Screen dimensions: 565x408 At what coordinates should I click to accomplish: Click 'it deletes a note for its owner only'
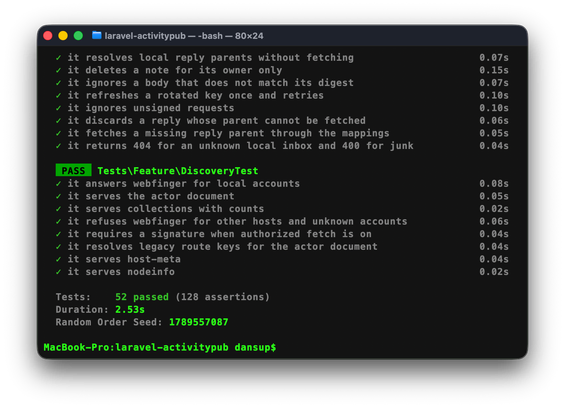pos(175,70)
